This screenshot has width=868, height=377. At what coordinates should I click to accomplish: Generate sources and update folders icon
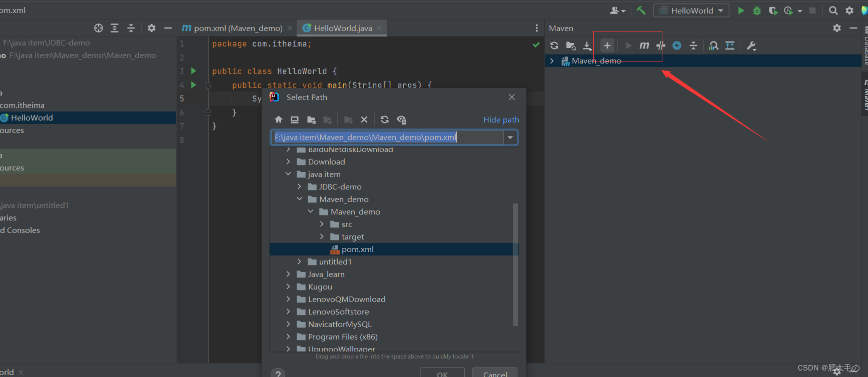(571, 45)
